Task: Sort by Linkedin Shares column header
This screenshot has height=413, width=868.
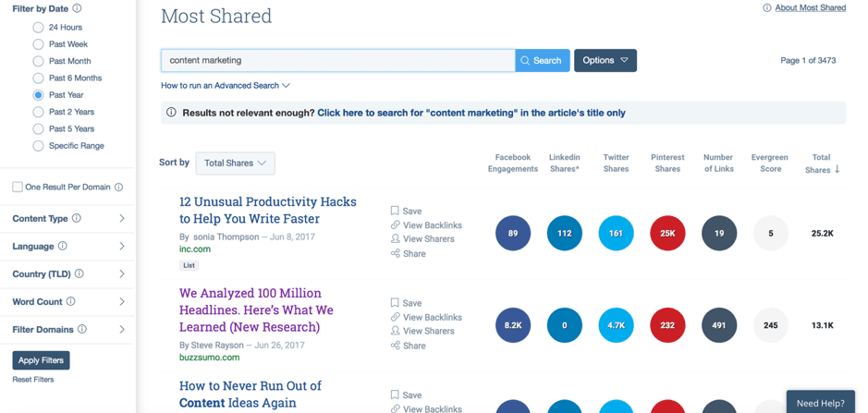Action: (564, 164)
